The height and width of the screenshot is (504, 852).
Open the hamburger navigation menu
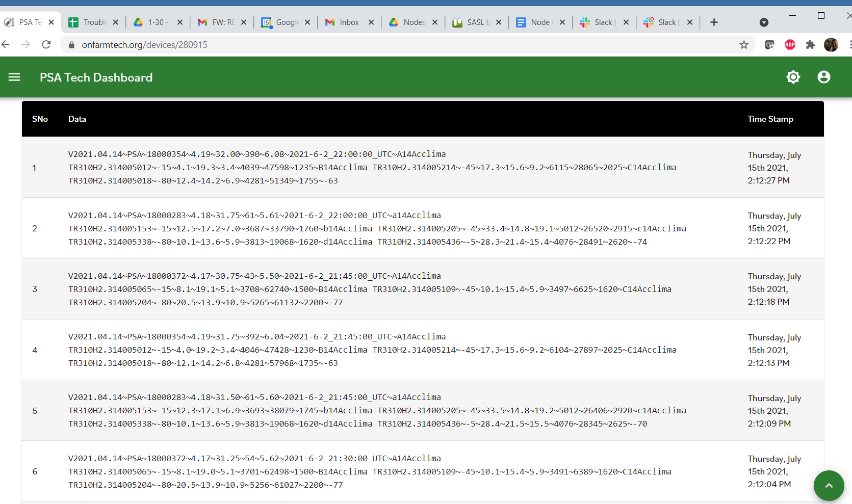pyautogui.click(x=14, y=77)
